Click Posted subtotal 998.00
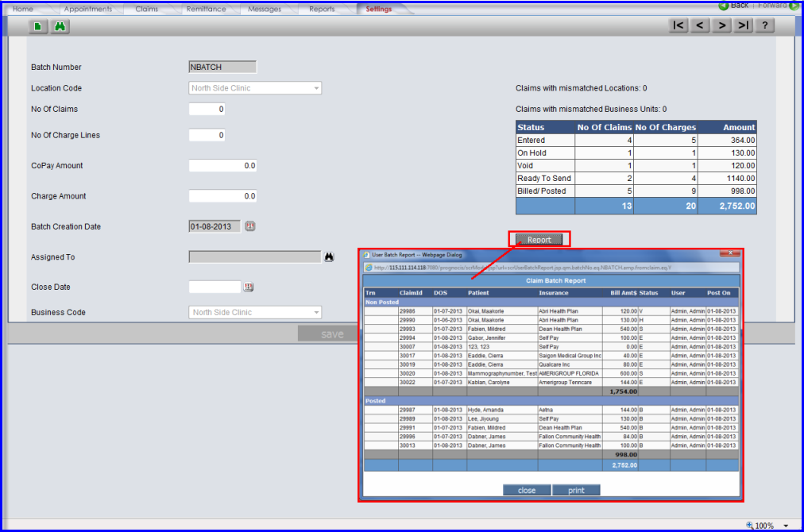The image size is (804, 532). [625, 455]
